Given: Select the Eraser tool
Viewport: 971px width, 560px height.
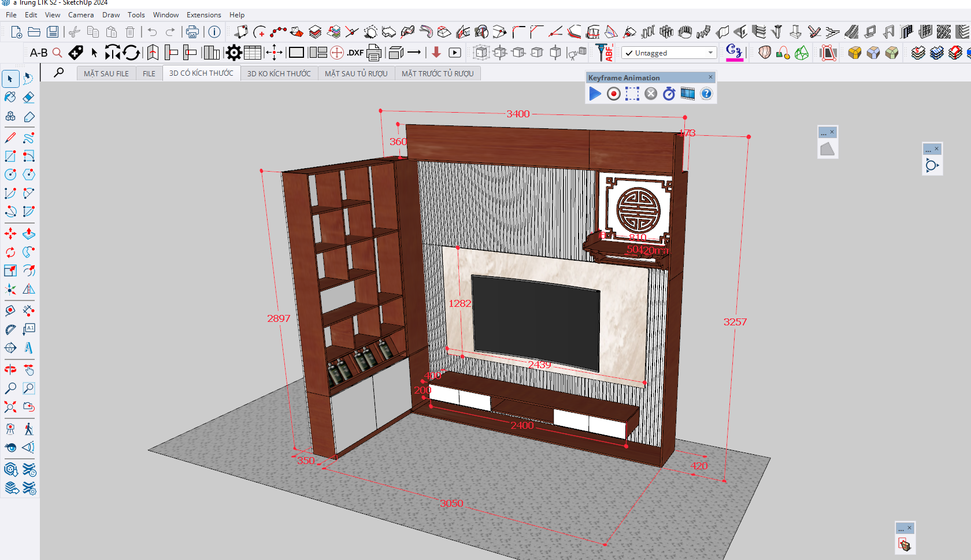Looking at the screenshot, I should click(x=28, y=97).
